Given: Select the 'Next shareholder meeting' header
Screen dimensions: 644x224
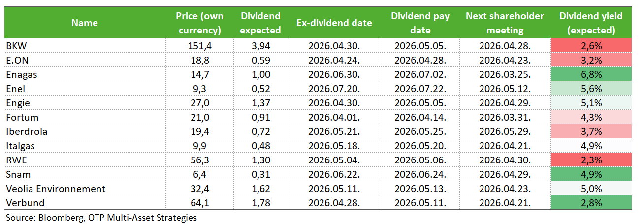Looking at the screenshot, I should pos(505,23).
